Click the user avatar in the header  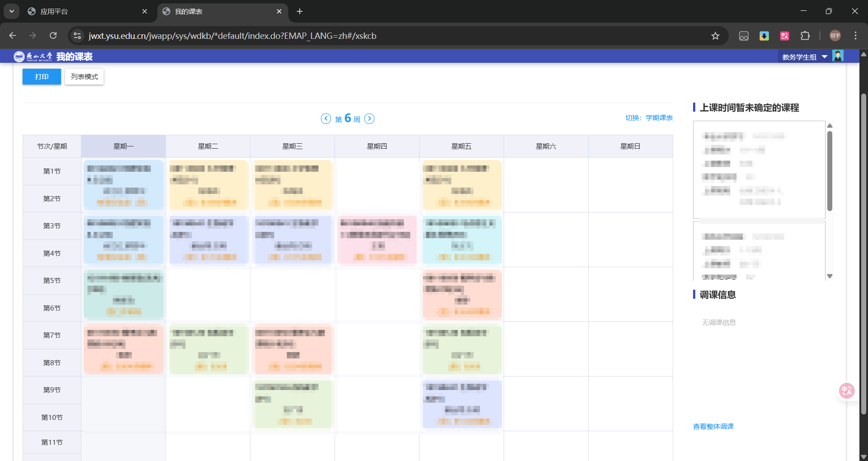[x=838, y=56]
